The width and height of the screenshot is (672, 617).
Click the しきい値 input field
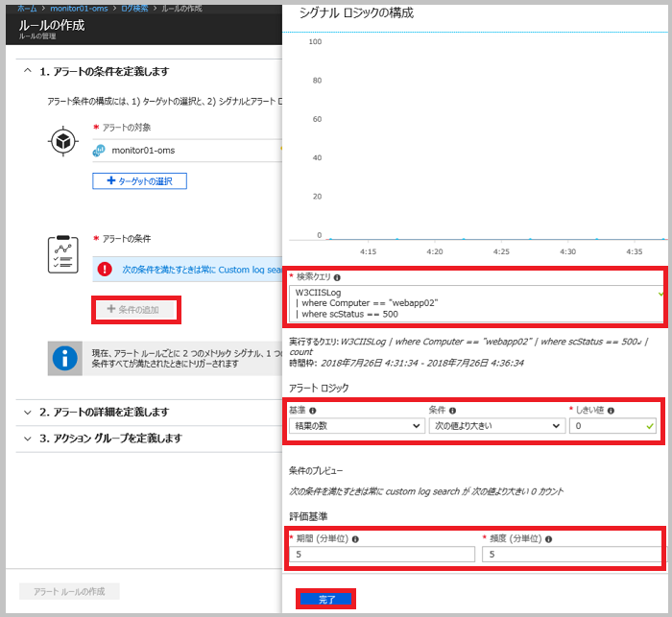(612, 426)
